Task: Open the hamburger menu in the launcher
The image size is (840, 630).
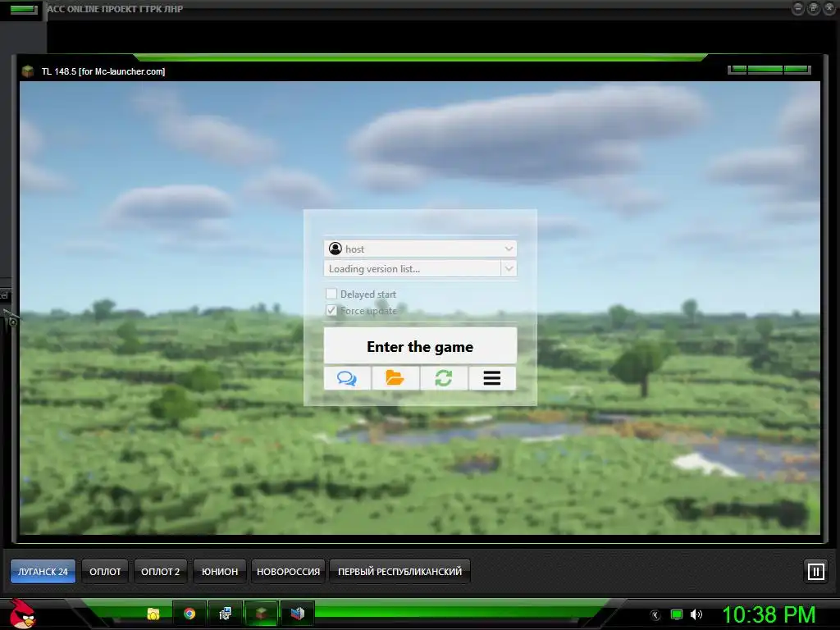Action: tap(492, 378)
